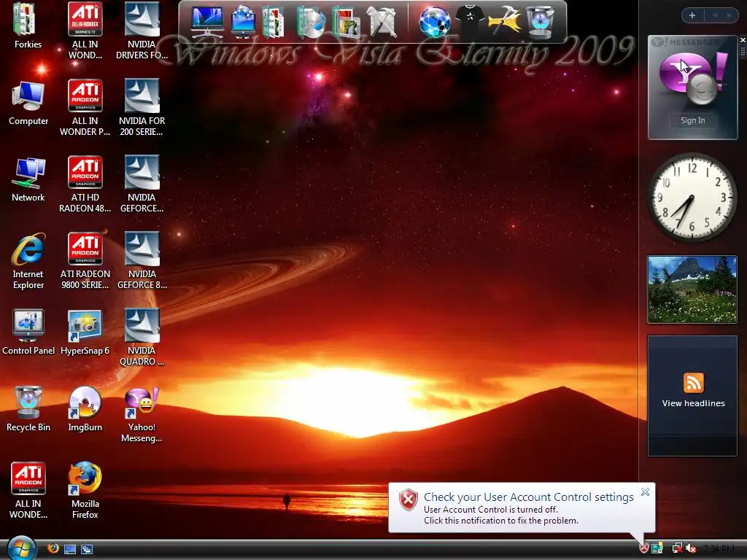Open the Windows Start menu orb
747x560 pixels.
[21, 548]
